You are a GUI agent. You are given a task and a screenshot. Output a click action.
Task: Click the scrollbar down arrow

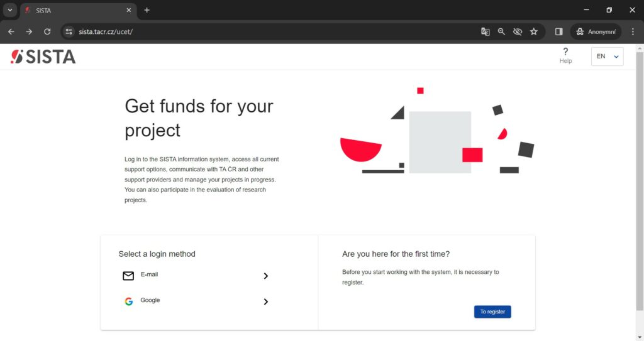click(x=640, y=337)
